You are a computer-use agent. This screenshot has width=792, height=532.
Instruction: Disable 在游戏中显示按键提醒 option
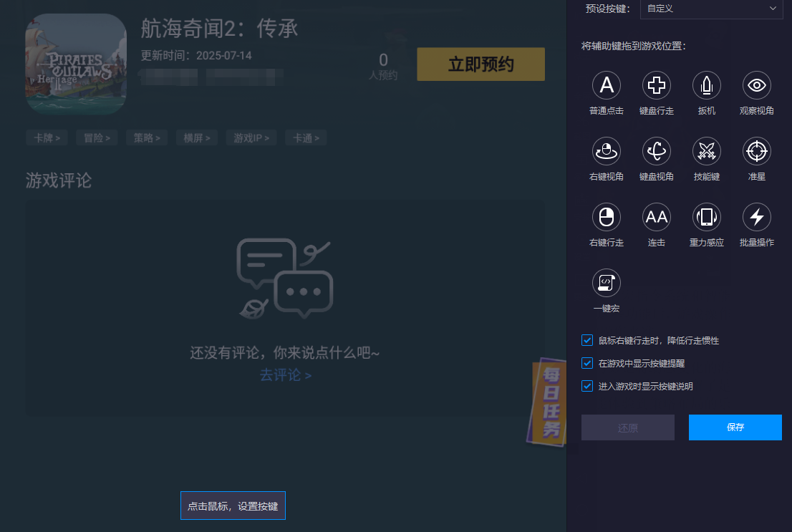point(586,363)
